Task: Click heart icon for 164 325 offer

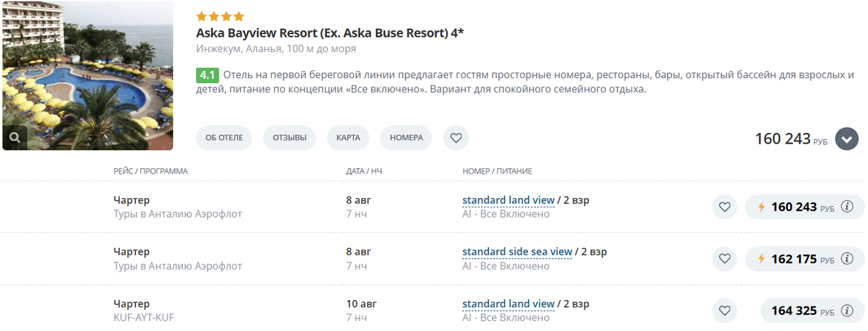Action: (x=724, y=311)
